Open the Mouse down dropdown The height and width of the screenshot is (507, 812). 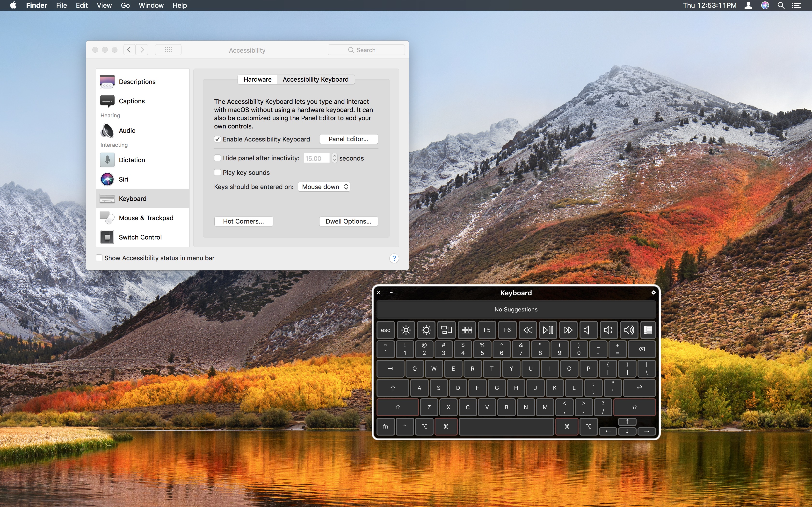pyautogui.click(x=324, y=187)
